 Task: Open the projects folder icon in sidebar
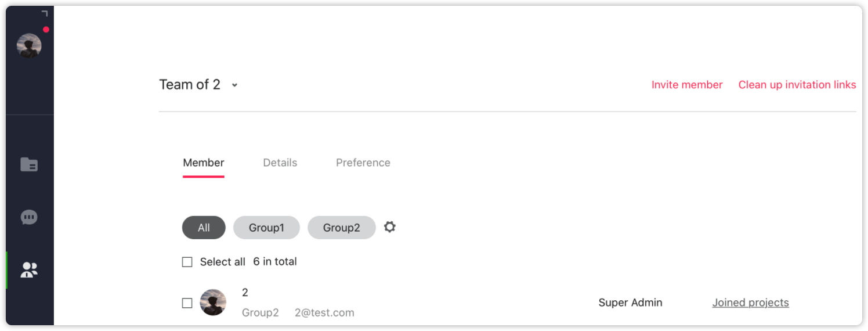click(x=29, y=164)
